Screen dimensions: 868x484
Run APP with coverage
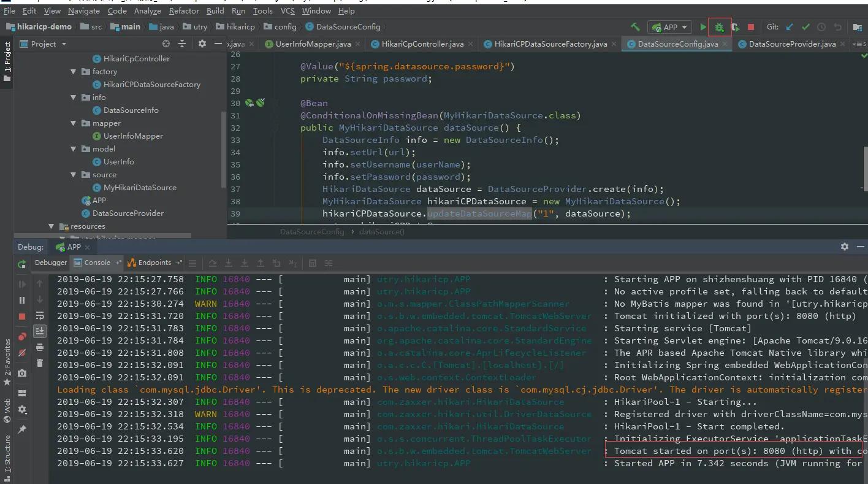735,27
